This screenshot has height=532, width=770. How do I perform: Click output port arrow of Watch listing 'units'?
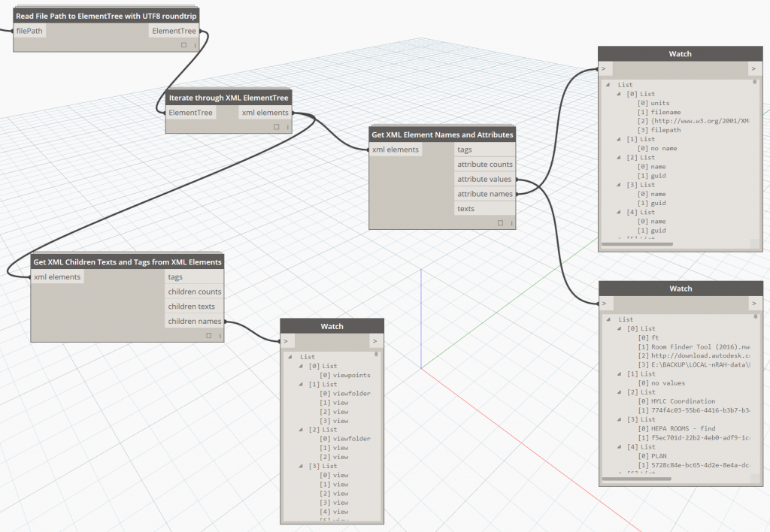coord(755,68)
